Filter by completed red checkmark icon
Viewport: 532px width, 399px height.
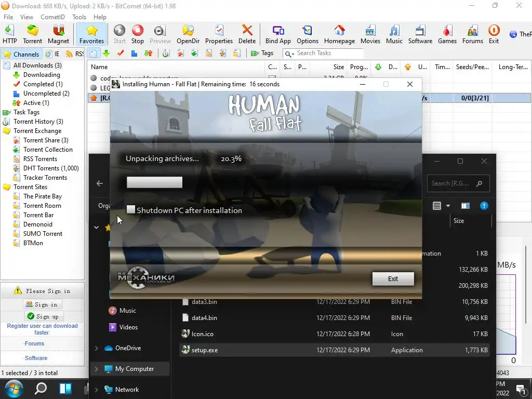(x=120, y=54)
